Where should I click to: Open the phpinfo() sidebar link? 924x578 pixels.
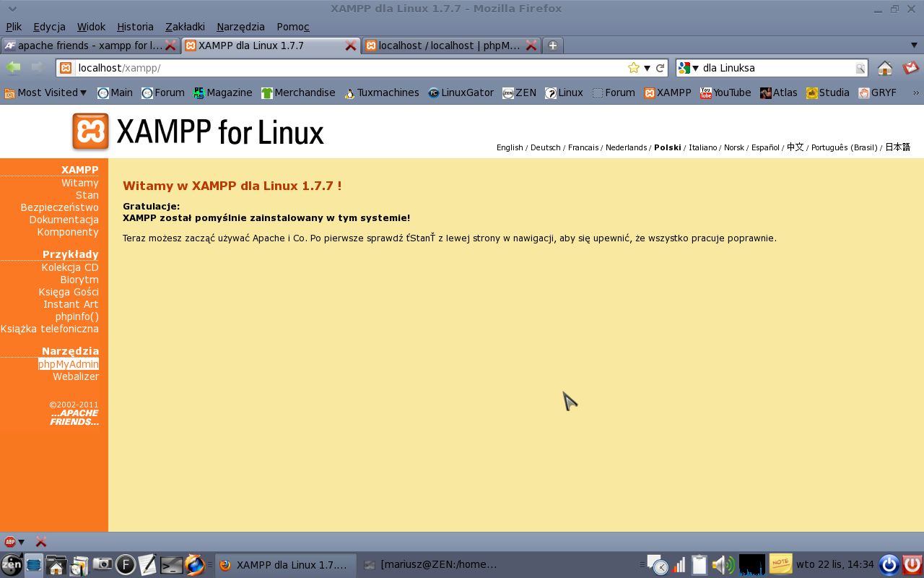tap(77, 316)
